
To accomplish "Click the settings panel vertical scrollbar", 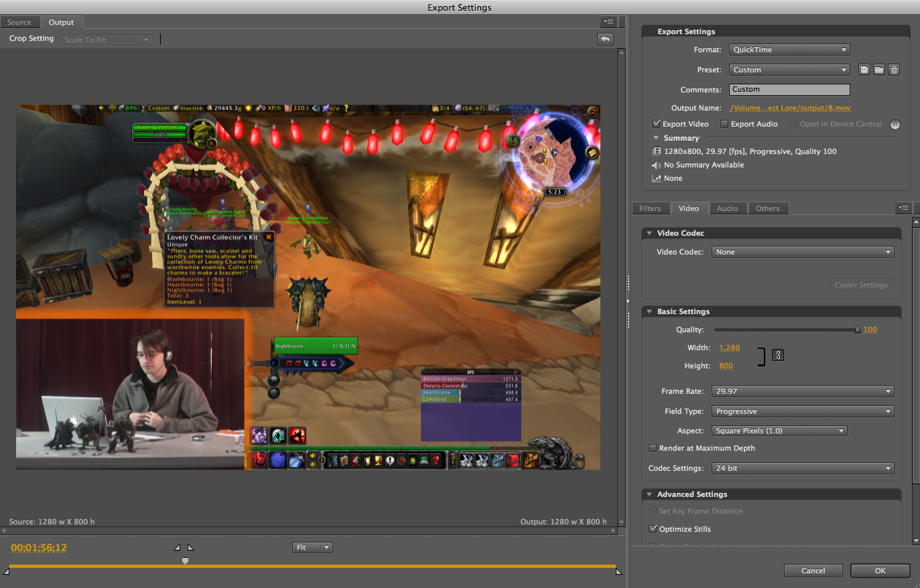I will tap(916, 380).
